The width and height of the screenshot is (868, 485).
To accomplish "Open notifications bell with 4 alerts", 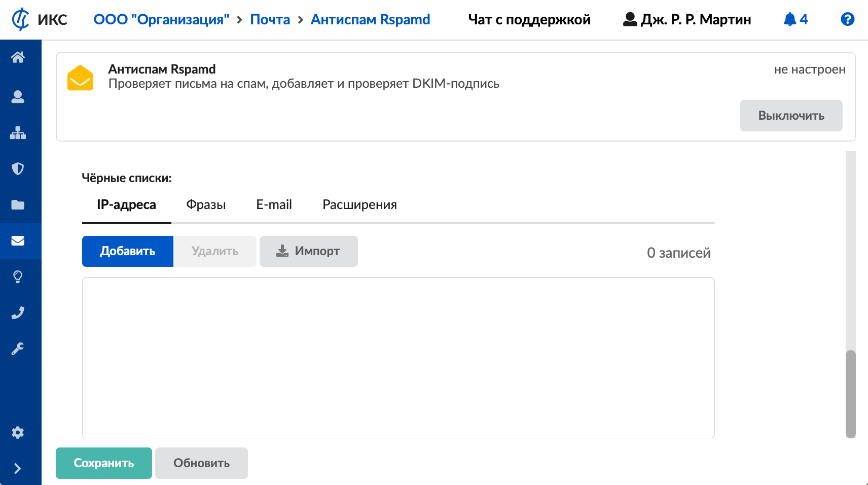I will pos(795,19).
